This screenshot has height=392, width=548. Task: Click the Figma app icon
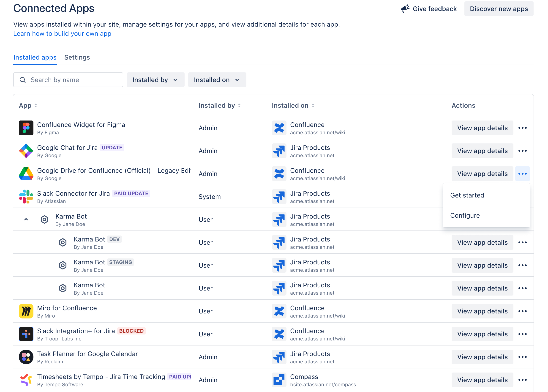point(26,128)
